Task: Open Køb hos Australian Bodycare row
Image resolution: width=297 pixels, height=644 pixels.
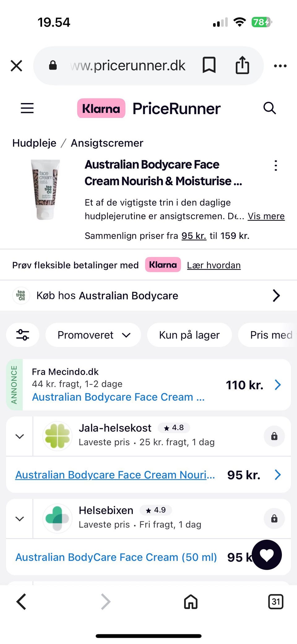Action: pyautogui.click(x=148, y=296)
